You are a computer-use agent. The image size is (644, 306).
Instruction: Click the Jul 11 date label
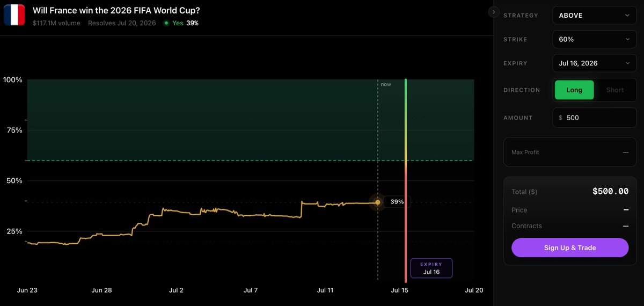[x=325, y=290]
